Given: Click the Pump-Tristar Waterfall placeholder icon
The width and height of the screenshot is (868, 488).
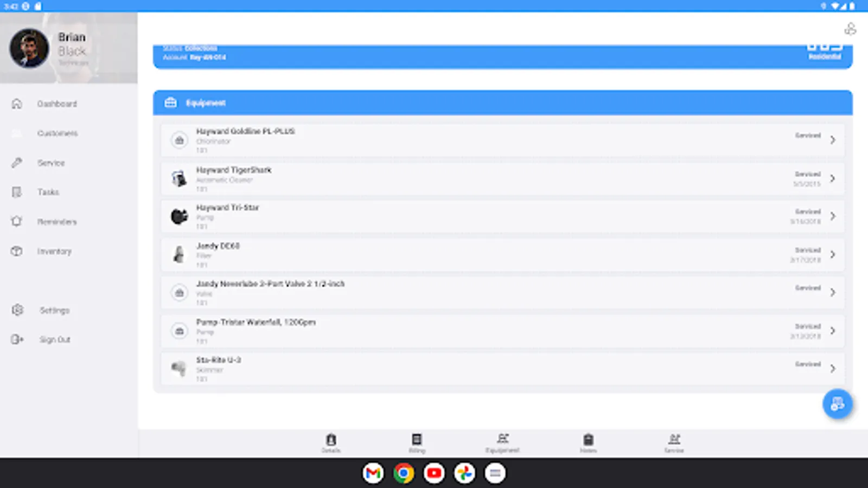Looking at the screenshot, I should 179,331.
